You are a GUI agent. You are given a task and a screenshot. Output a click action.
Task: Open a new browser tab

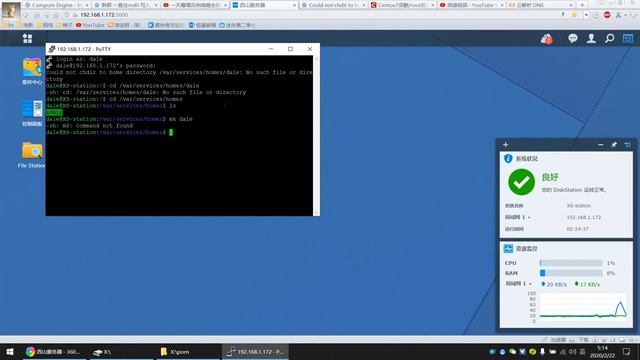[x=582, y=5]
